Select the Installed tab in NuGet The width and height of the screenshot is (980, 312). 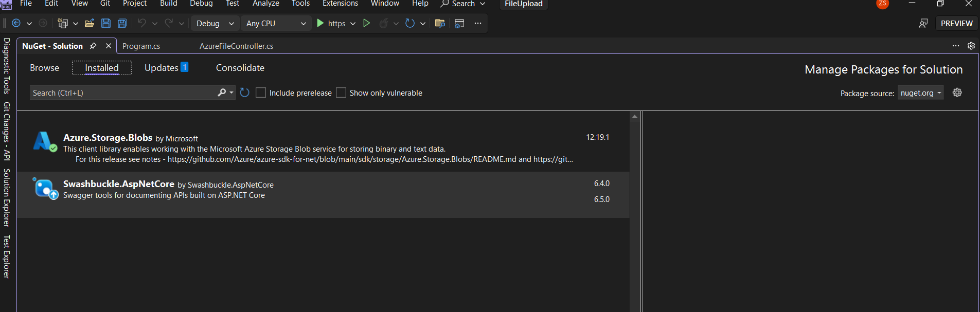pyautogui.click(x=102, y=68)
